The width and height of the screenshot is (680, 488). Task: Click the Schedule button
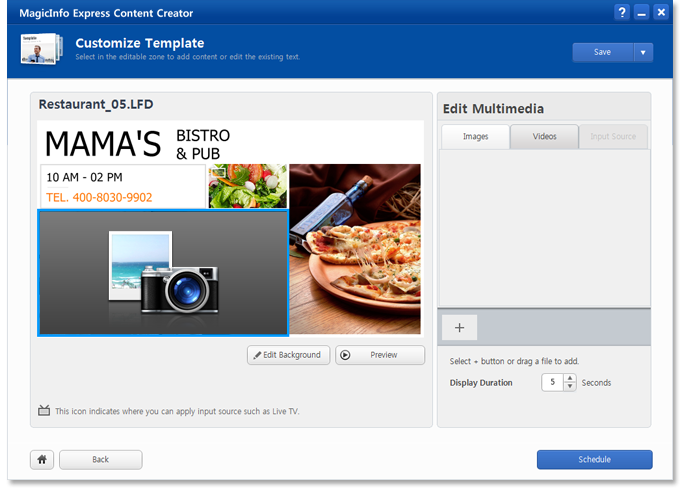(x=595, y=460)
